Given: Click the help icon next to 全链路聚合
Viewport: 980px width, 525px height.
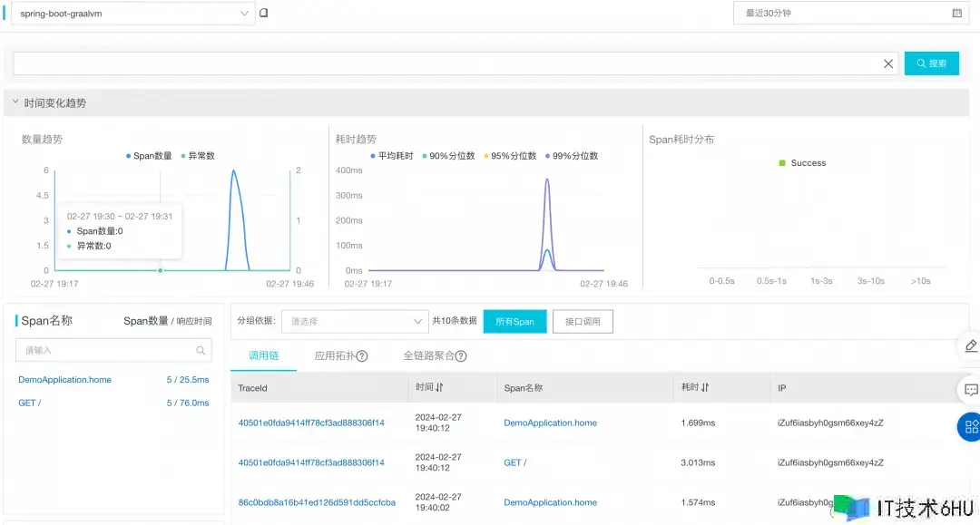Looking at the screenshot, I should [461, 356].
